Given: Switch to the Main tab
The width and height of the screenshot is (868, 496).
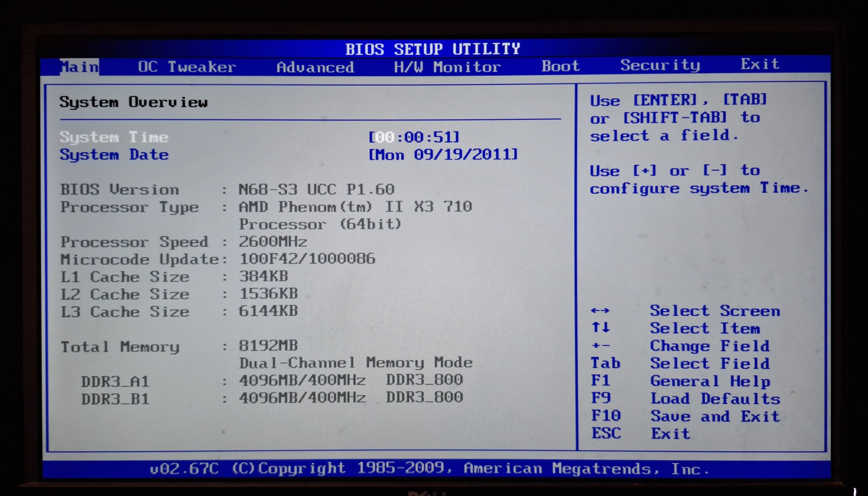Looking at the screenshot, I should pos(79,67).
